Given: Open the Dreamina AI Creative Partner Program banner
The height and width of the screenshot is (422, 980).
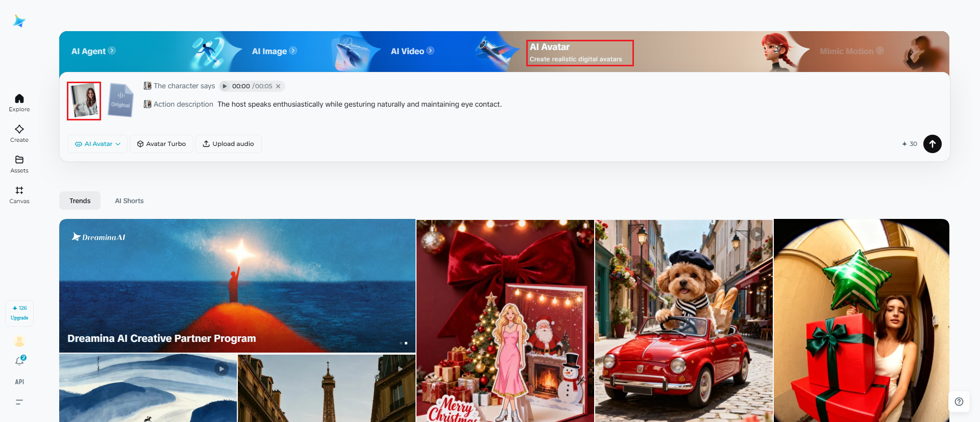Looking at the screenshot, I should [237, 286].
